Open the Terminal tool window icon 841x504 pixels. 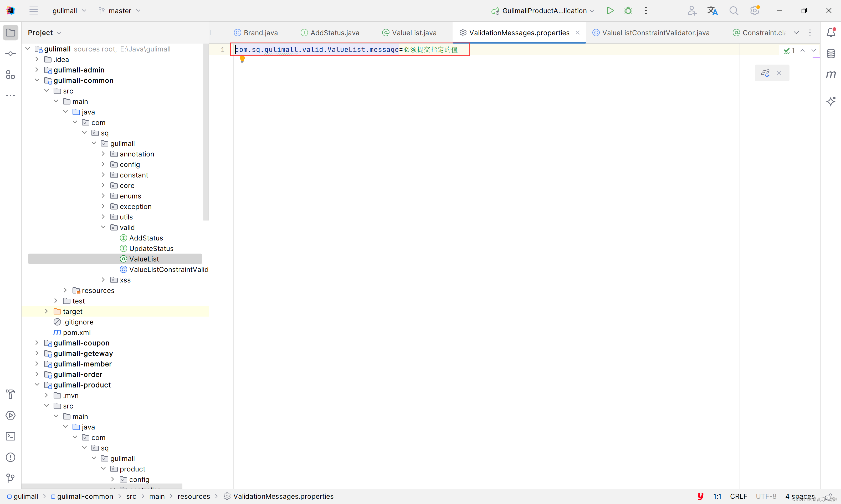(x=11, y=437)
